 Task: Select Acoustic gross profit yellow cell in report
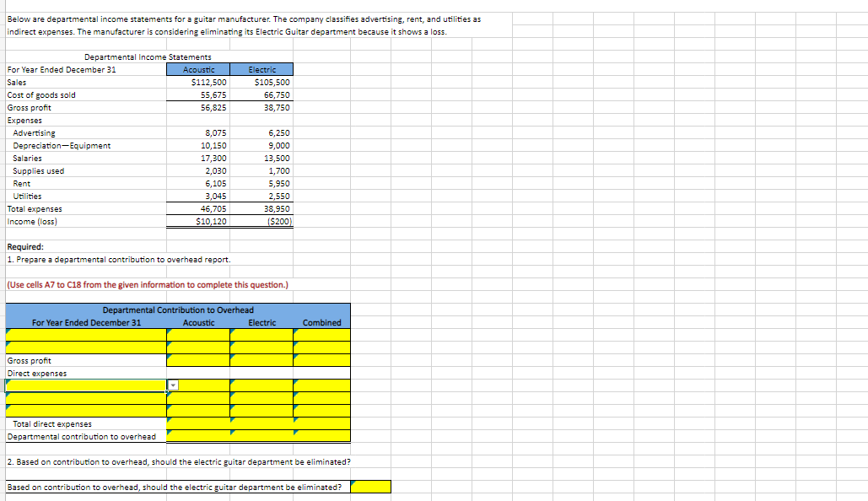coord(198,360)
